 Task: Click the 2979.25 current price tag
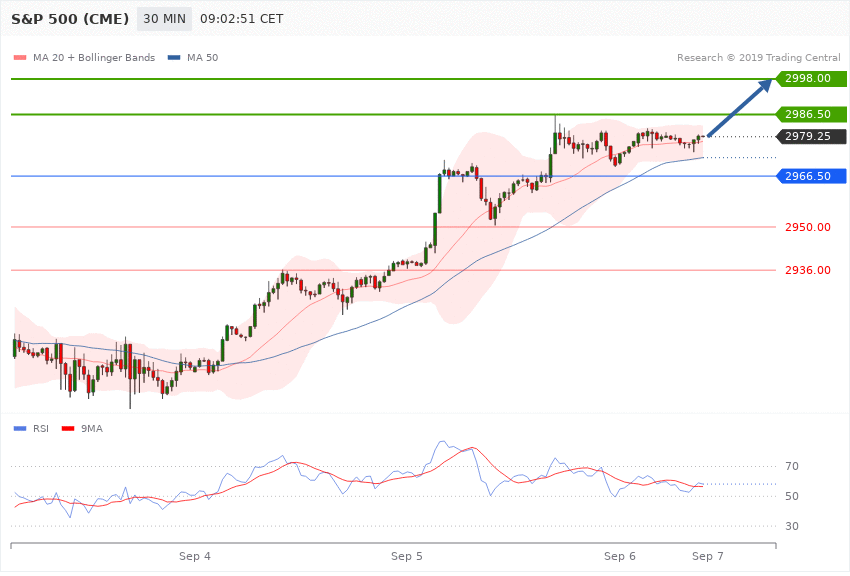811,137
